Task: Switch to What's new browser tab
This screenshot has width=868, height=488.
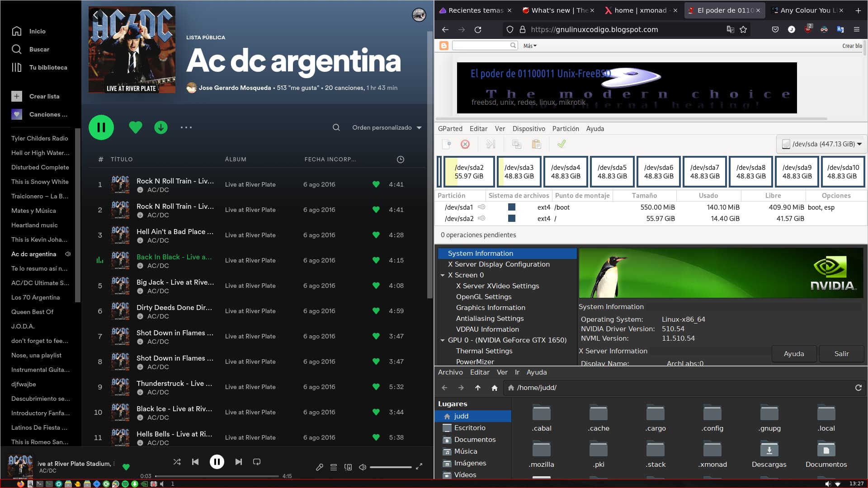Action: pyautogui.click(x=558, y=10)
